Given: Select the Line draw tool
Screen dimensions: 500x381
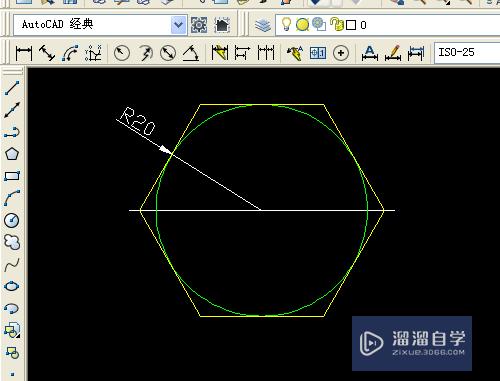Looking at the screenshot, I should coord(12,88).
